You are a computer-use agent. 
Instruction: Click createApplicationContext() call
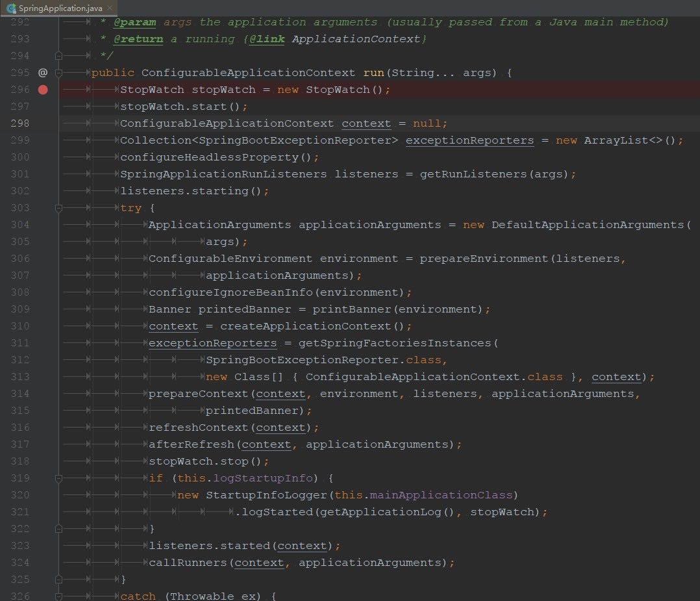[312, 326]
